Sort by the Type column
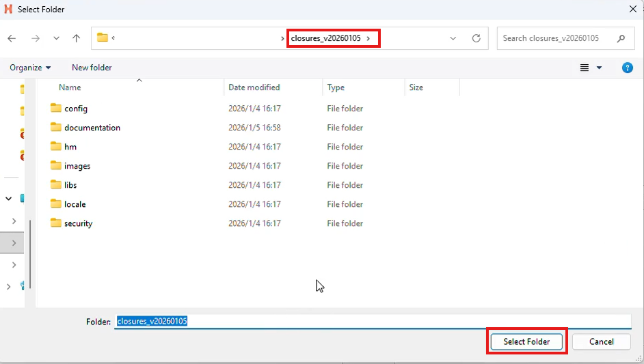Viewport: 644px width, 364px height. point(336,87)
